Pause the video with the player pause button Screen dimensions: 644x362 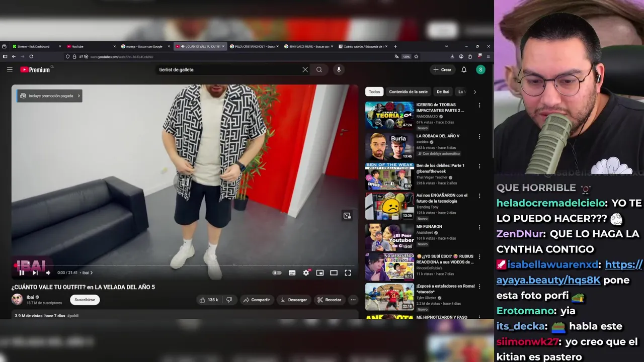pos(22,273)
